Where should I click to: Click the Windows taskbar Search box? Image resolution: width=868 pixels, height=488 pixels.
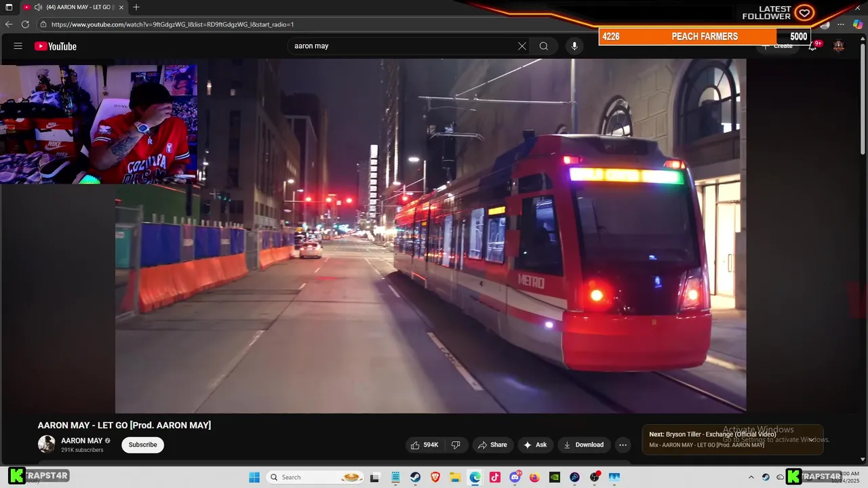pos(315,477)
